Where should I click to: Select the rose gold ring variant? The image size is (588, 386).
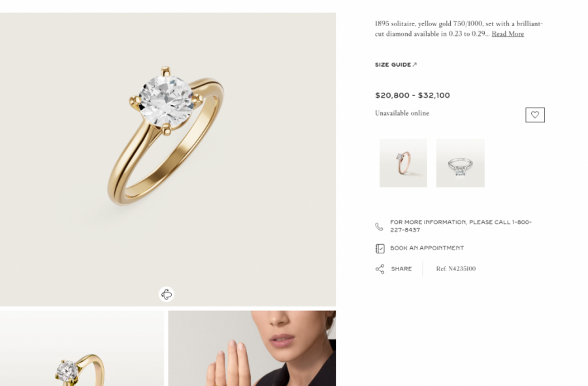coord(403,163)
